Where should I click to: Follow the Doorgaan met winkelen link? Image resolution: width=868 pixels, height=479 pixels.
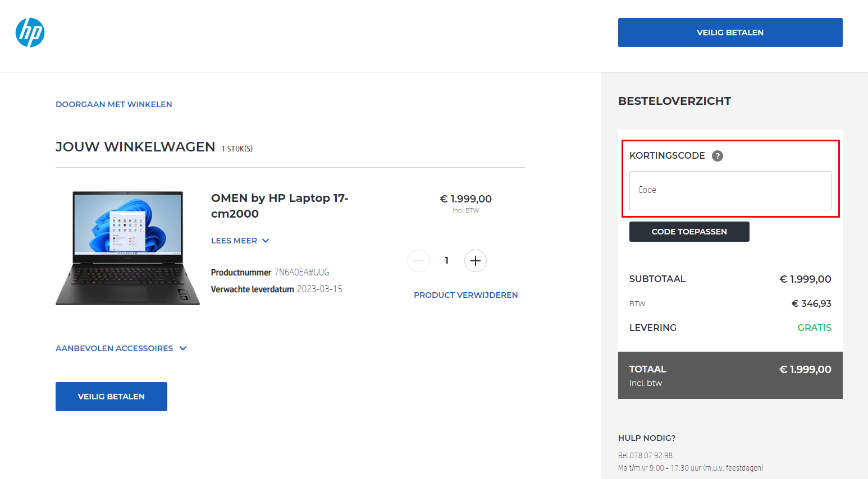[114, 104]
